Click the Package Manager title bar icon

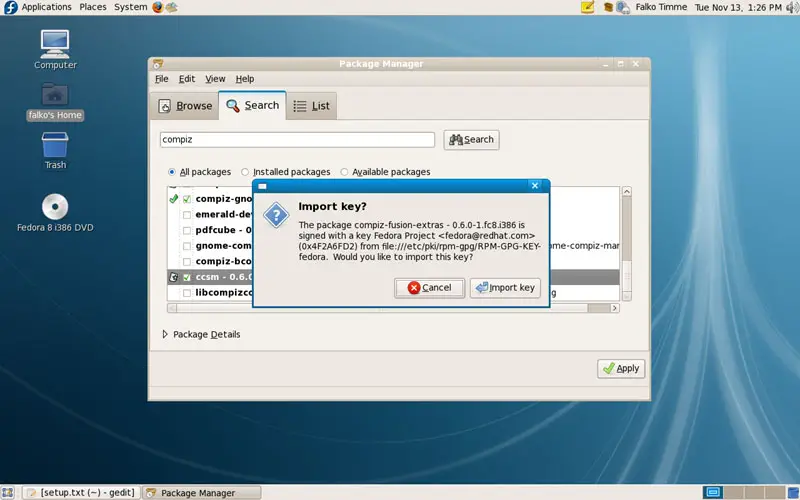[158, 64]
